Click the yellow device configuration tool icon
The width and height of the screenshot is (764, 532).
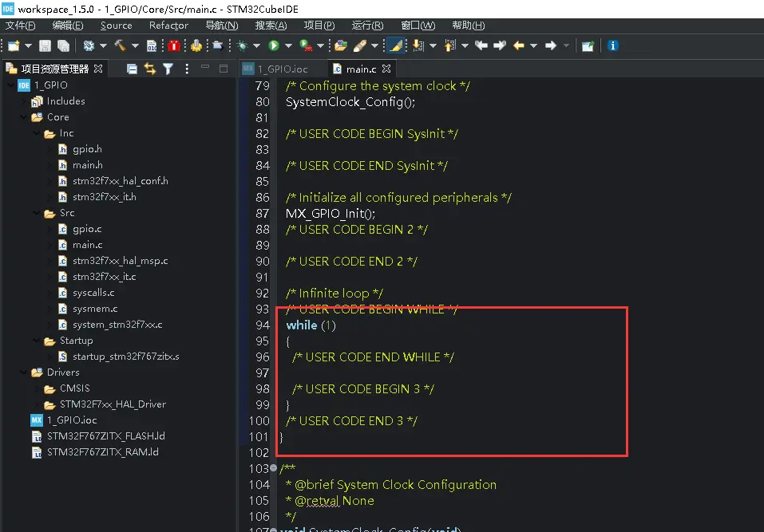coord(196,45)
